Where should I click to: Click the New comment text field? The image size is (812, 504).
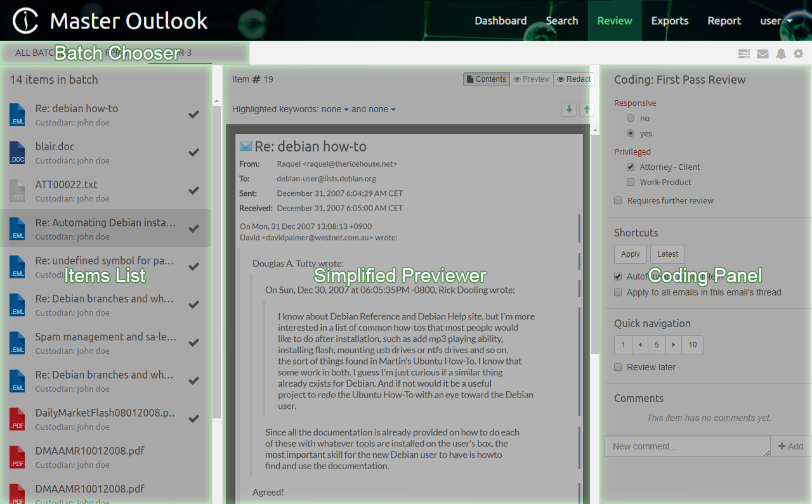(x=687, y=446)
